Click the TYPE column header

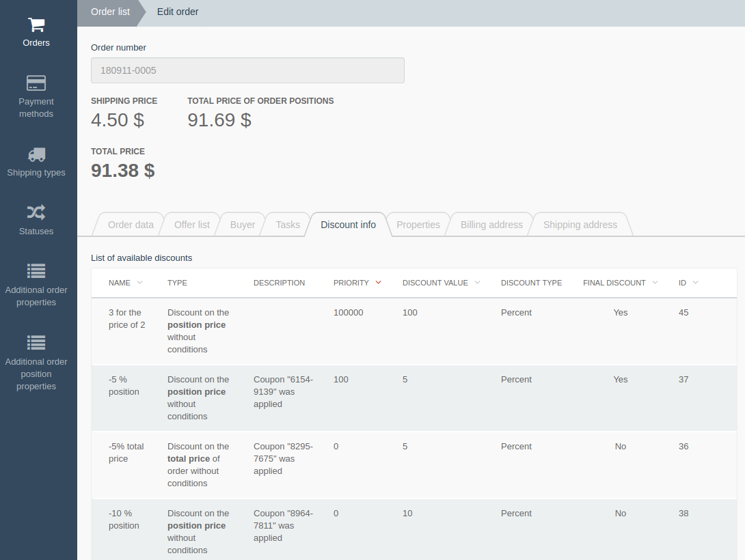click(x=177, y=283)
